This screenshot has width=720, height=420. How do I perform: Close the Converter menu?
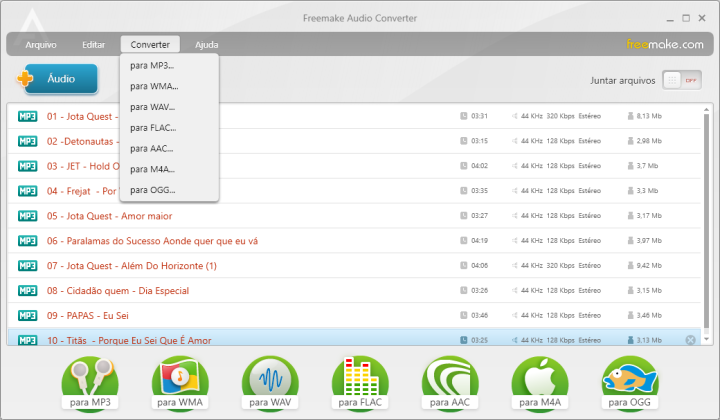coord(150,45)
